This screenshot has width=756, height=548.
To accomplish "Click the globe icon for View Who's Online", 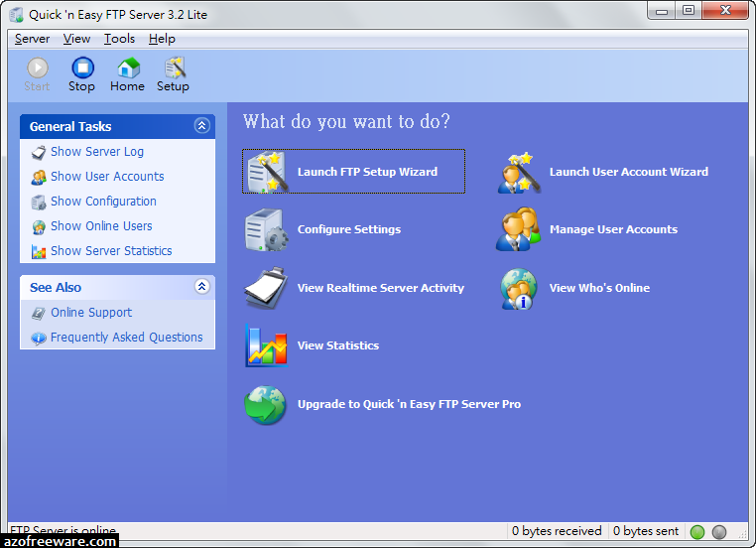I will coord(519,289).
